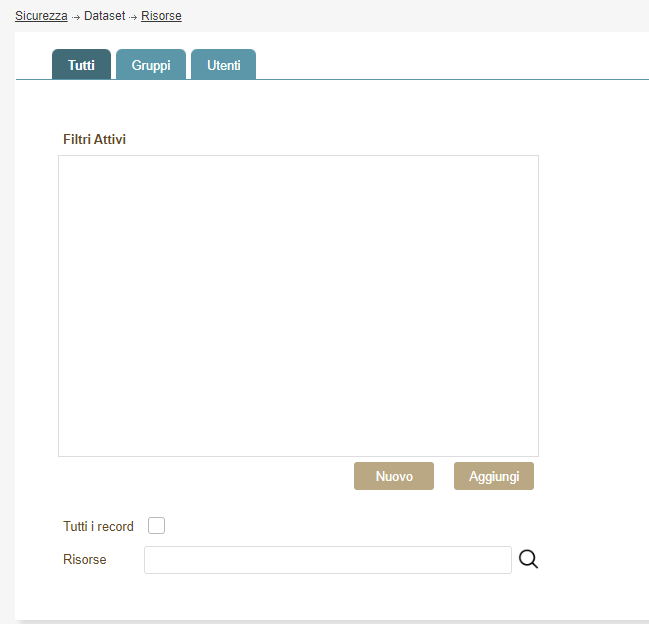
Task: Click the Filtri Attivi heading label
Action: [94, 139]
